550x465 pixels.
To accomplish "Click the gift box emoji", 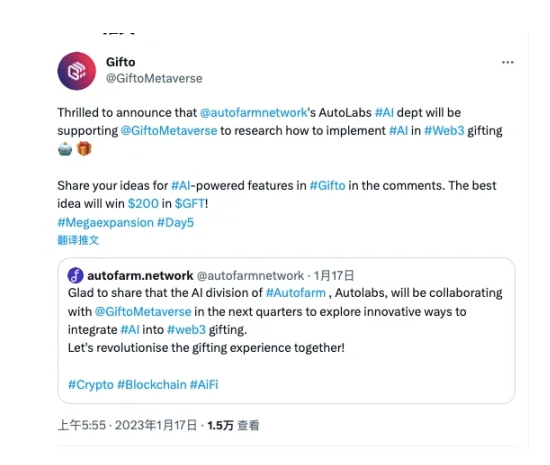I will tap(84, 149).
